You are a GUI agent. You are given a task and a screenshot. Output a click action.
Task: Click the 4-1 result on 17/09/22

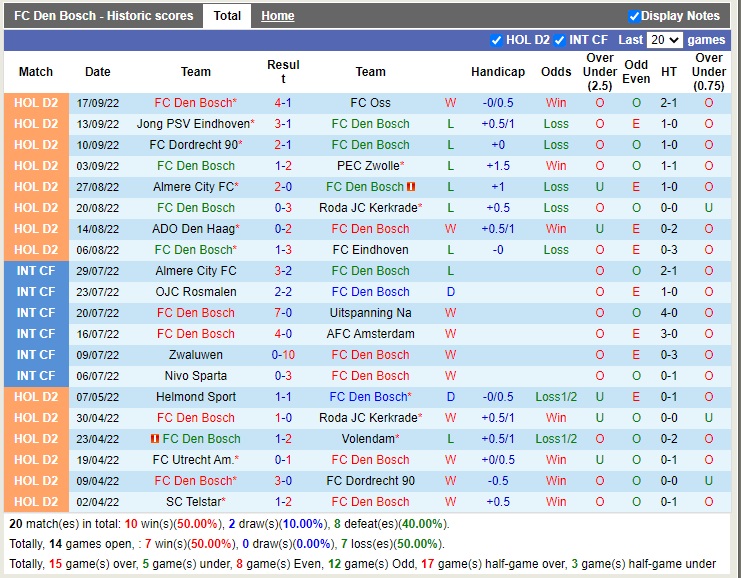[283, 103]
